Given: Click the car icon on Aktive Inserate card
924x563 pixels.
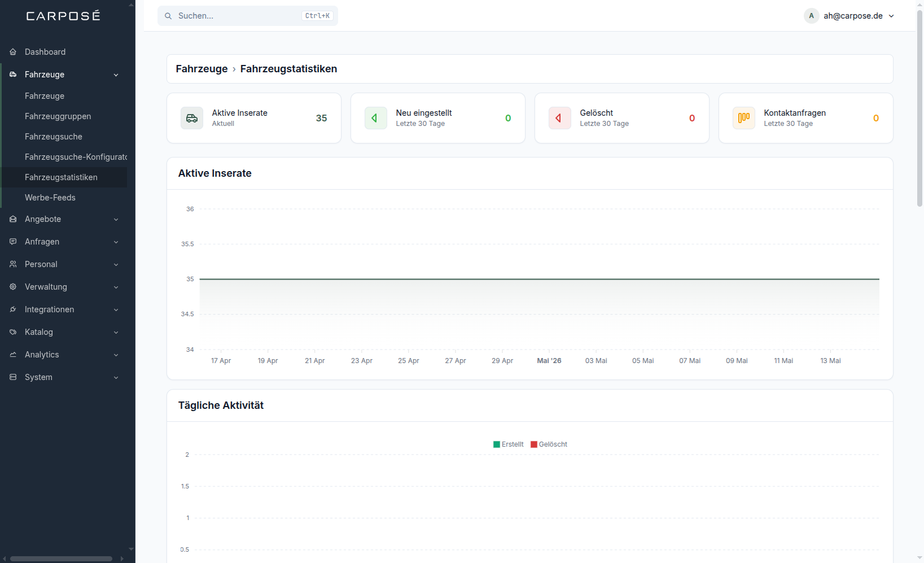Looking at the screenshot, I should pyautogui.click(x=192, y=118).
